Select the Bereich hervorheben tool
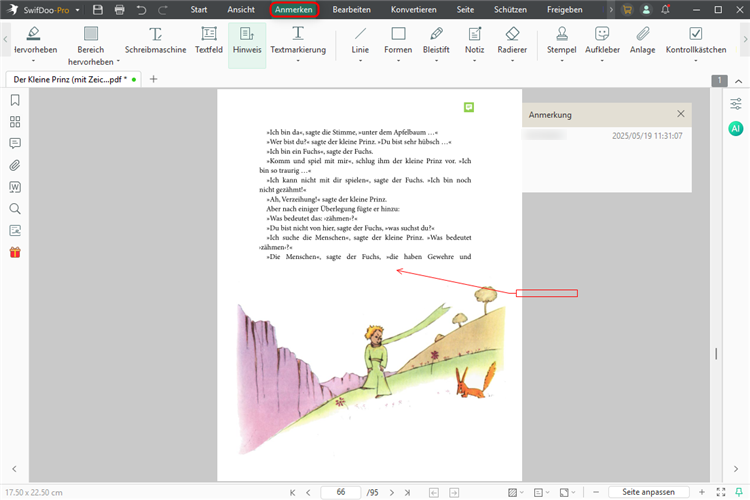Screen dimensions: 750x500 [x=91, y=45]
